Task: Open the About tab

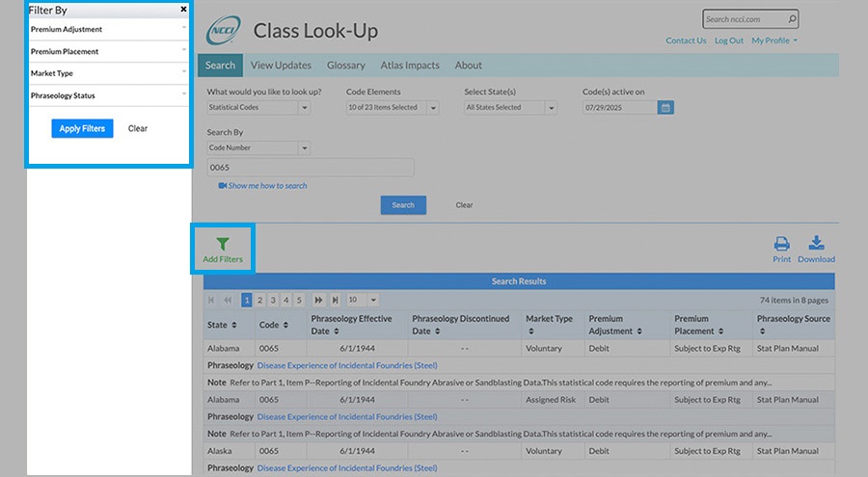Action: pyautogui.click(x=469, y=66)
